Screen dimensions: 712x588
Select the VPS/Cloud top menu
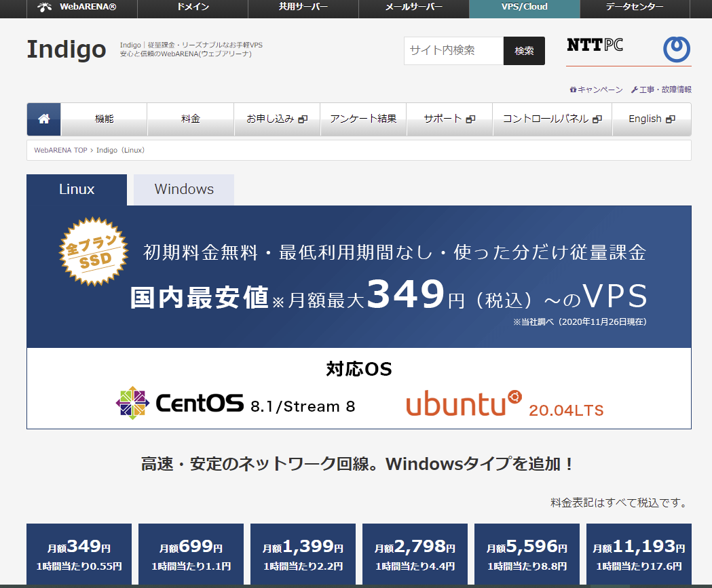click(525, 7)
